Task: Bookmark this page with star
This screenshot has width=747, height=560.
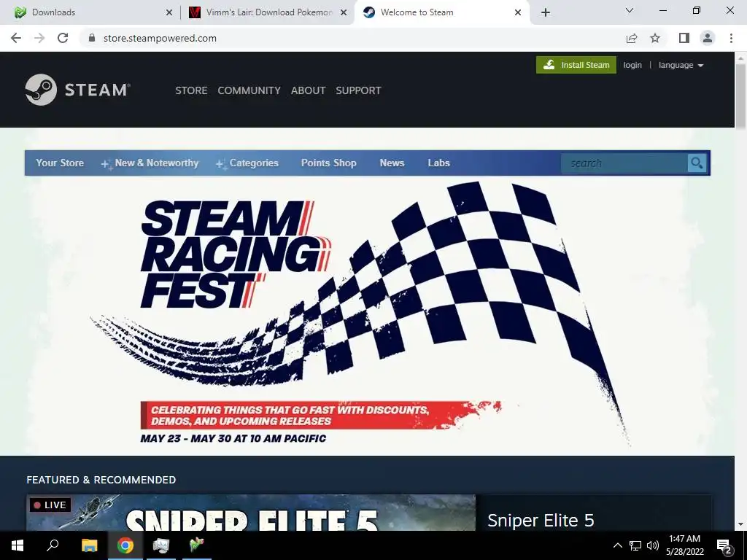Action: 655,38
